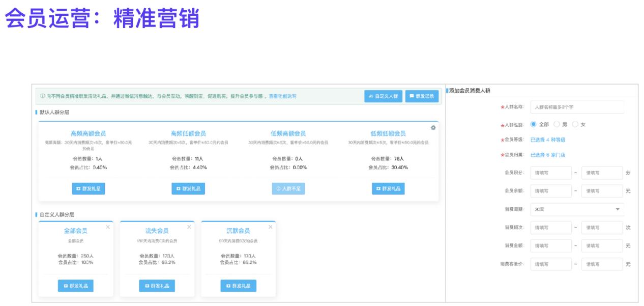Focus the minimum 会员余额 field
The height and width of the screenshot is (306, 644).
[551, 191]
